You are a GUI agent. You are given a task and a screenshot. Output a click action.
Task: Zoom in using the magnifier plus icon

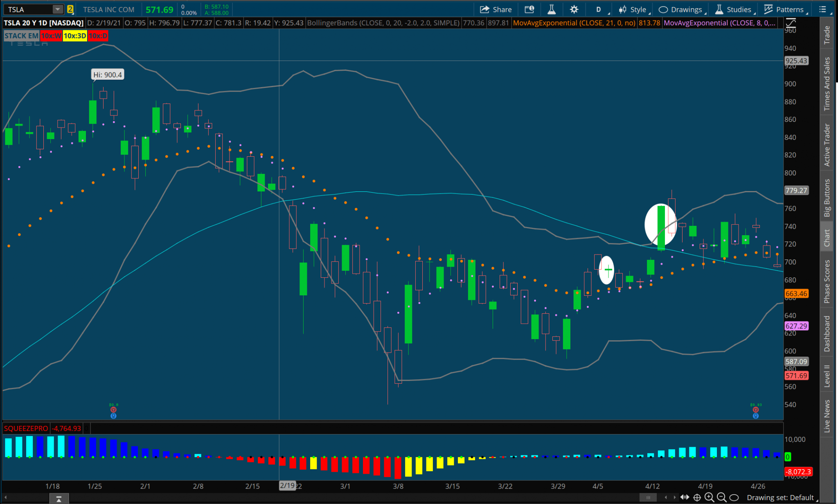point(709,498)
